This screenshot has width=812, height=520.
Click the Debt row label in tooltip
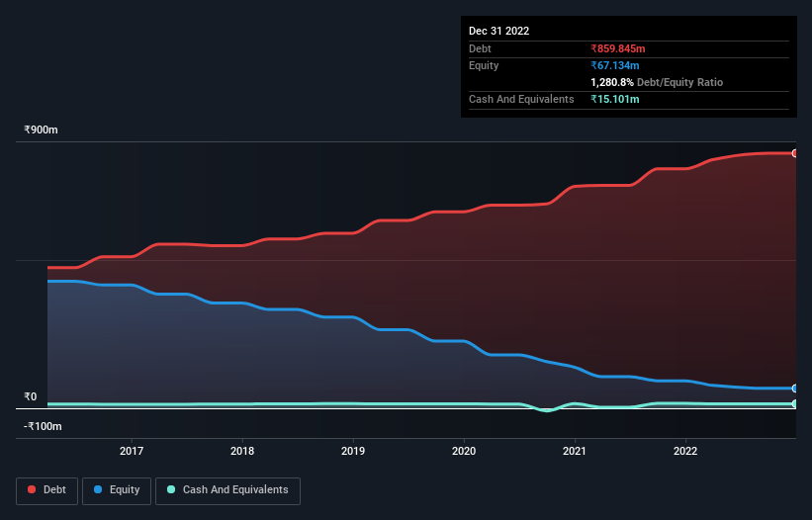[x=480, y=48]
